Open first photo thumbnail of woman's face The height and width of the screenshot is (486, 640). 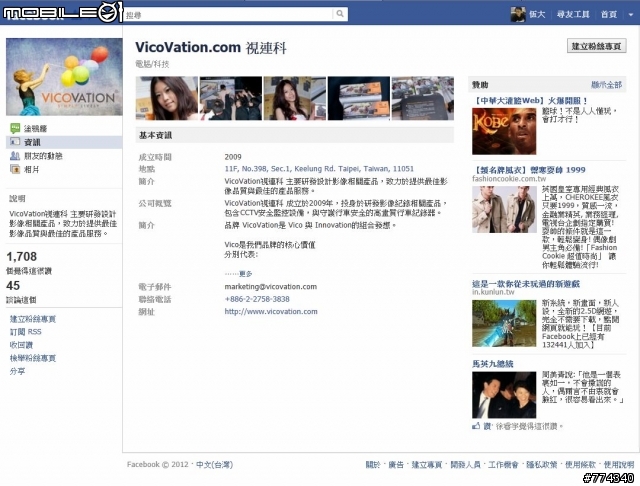pos(167,98)
